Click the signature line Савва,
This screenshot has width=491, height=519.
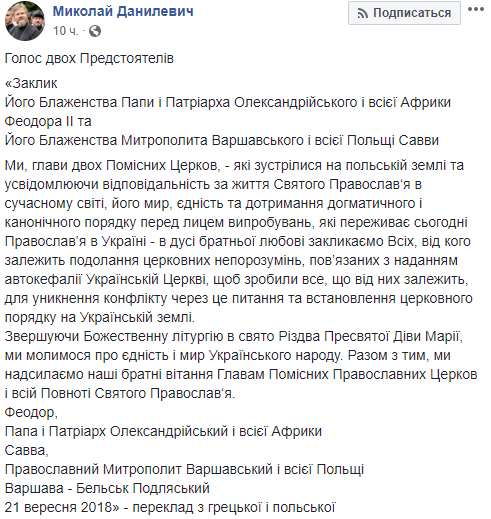[x=27, y=451]
